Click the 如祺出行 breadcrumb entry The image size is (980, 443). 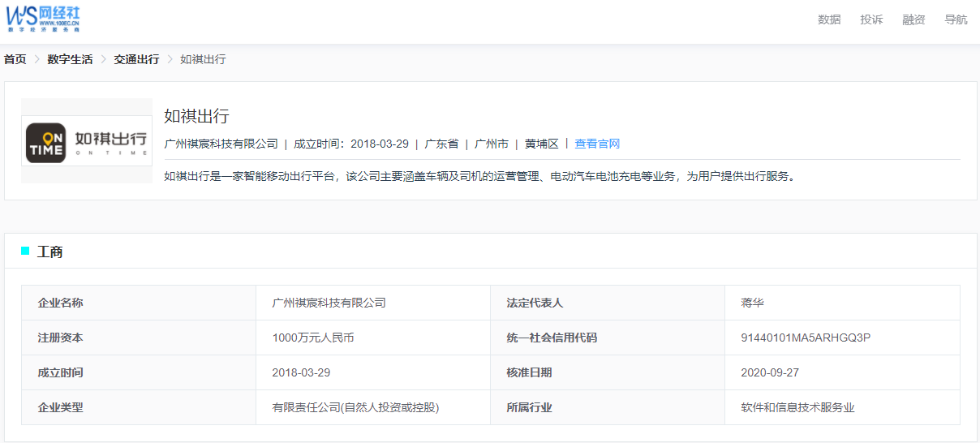point(203,59)
